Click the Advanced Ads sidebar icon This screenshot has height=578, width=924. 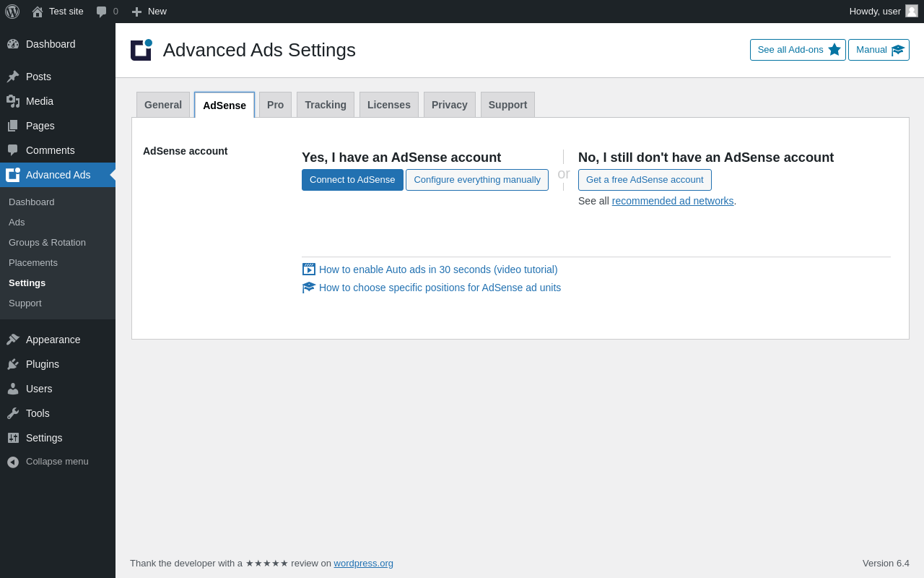pyautogui.click(x=13, y=175)
